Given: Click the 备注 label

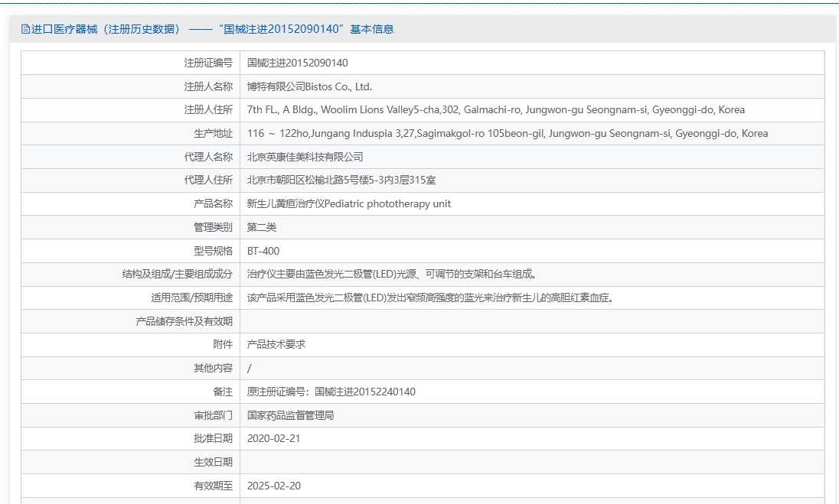Looking at the screenshot, I should pyautogui.click(x=223, y=392).
